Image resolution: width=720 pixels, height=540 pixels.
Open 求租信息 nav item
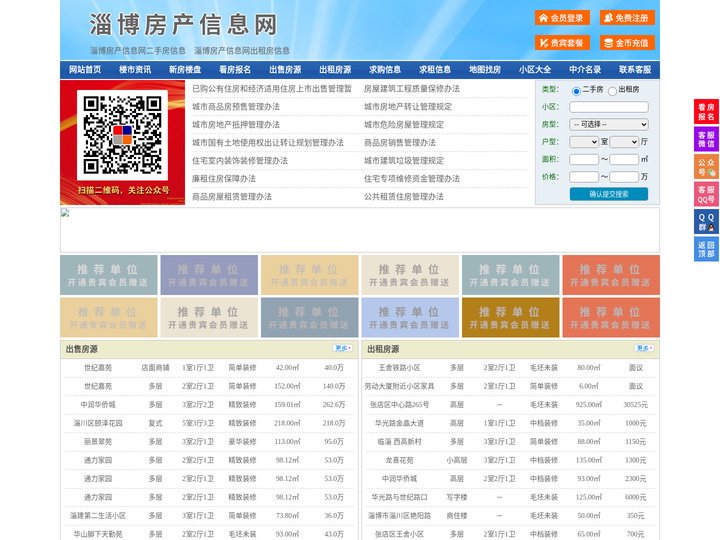coord(435,70)
